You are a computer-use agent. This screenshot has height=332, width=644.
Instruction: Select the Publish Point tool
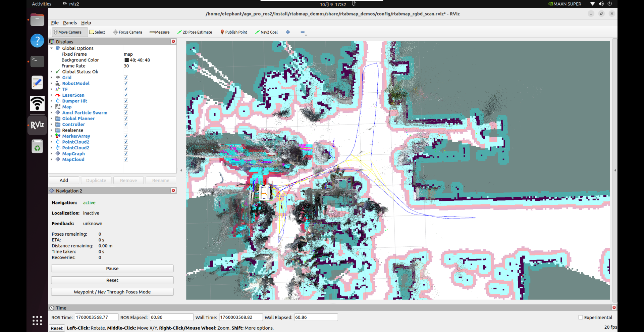click(x=234, y=32)
